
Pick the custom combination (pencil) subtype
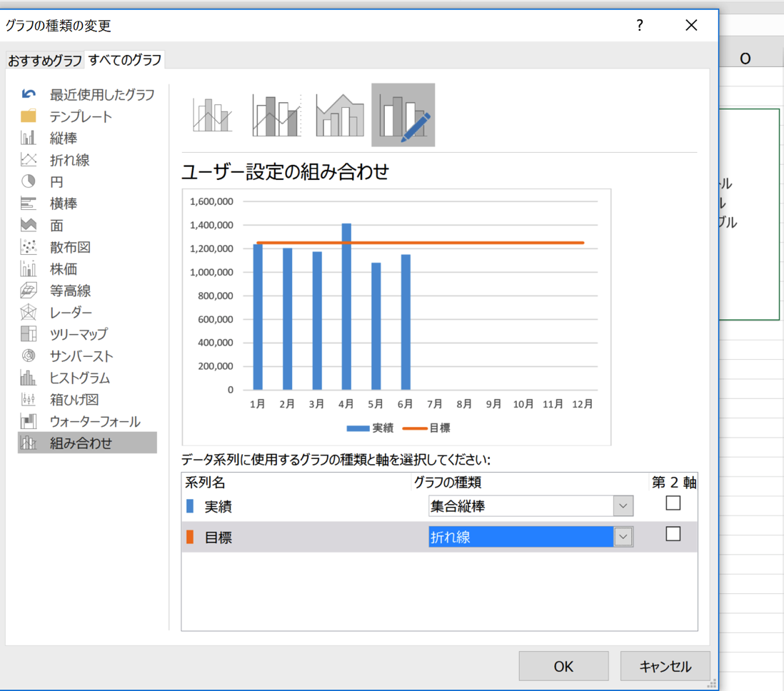403,115
